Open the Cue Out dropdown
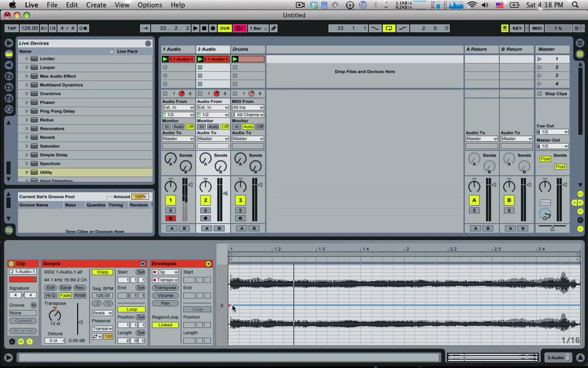 pyautogui.click(x=552, y=132)
